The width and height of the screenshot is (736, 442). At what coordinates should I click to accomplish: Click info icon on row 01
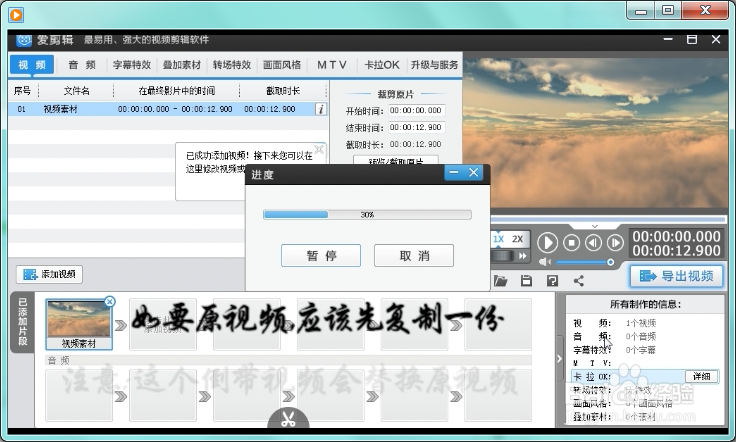(x=321, y=109)
